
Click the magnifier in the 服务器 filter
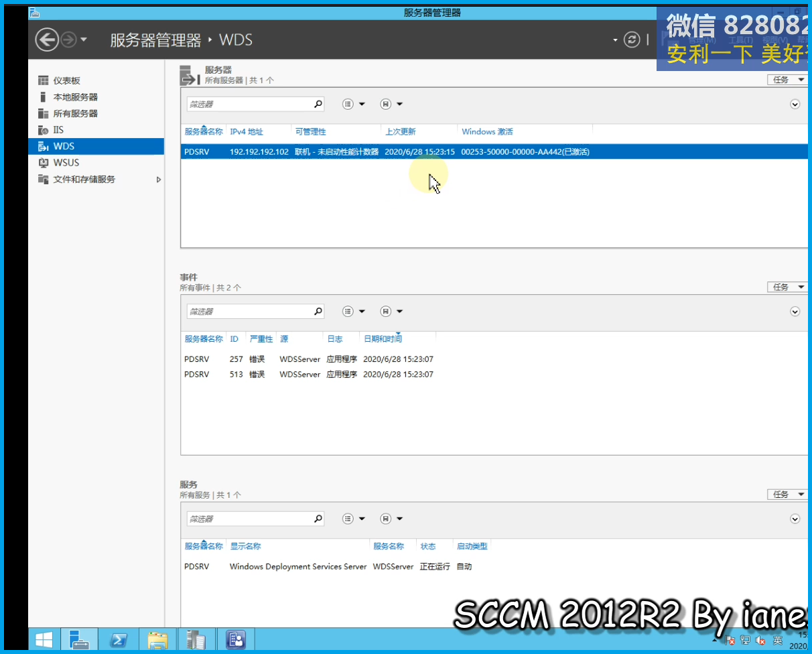tap(318, 105)
